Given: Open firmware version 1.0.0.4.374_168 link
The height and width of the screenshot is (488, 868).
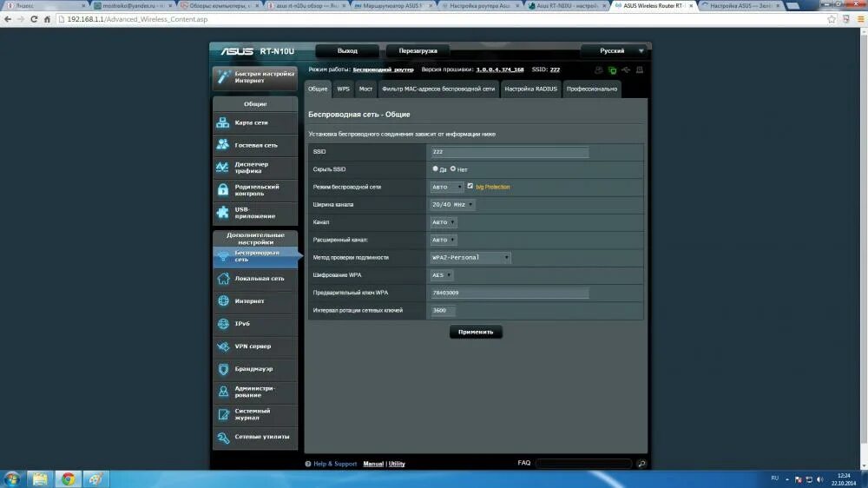Looking at the screenshot, I should (500, 69).
